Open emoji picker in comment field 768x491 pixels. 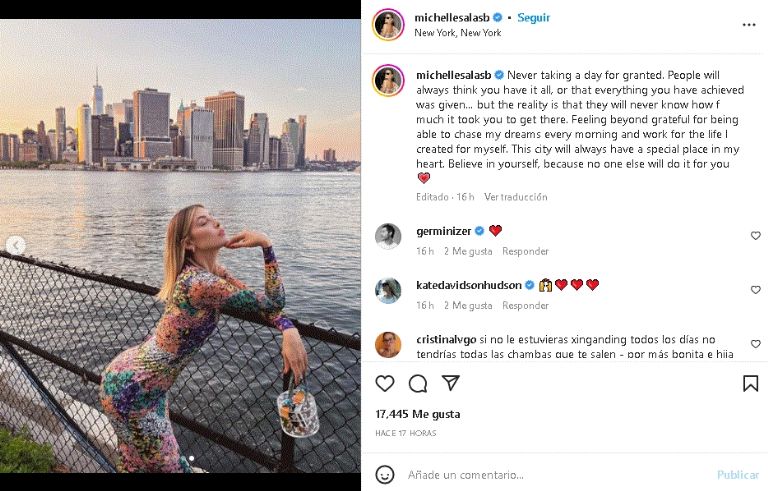click(385, 474)
